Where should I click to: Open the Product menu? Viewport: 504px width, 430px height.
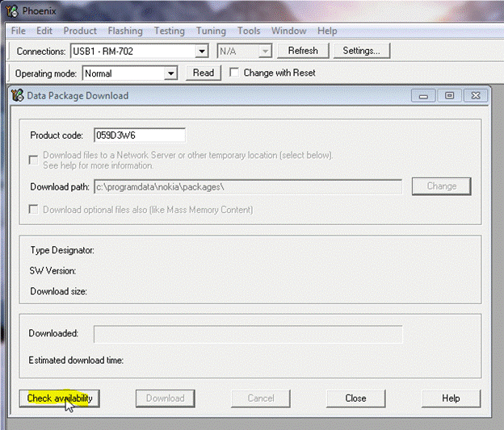pos(80,31)
